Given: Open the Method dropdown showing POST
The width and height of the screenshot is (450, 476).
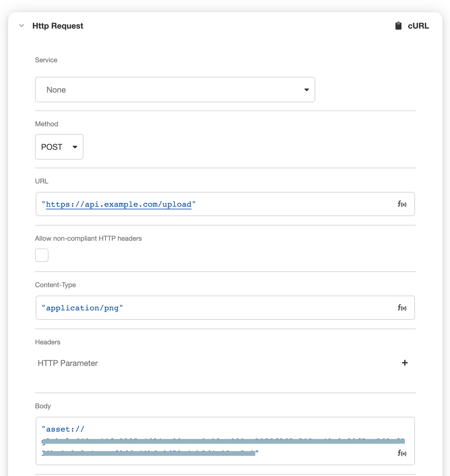Looking at the screenshot, I should [x=59, y=147].
